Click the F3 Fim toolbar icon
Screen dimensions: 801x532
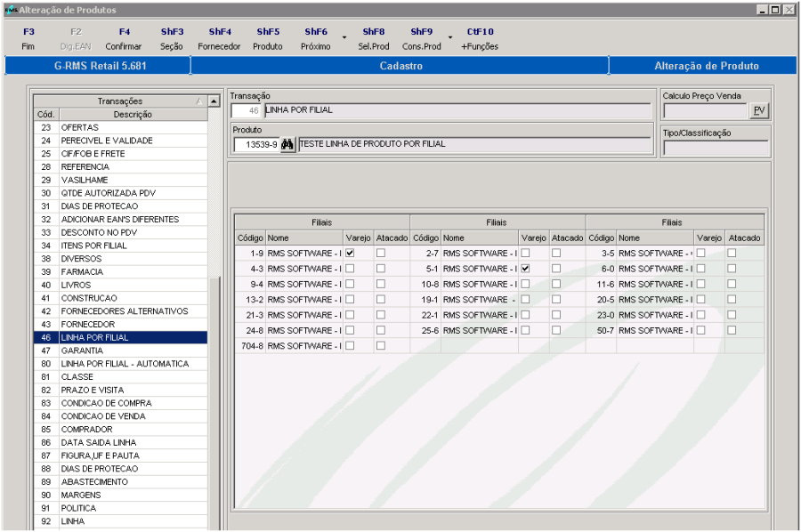28,38
